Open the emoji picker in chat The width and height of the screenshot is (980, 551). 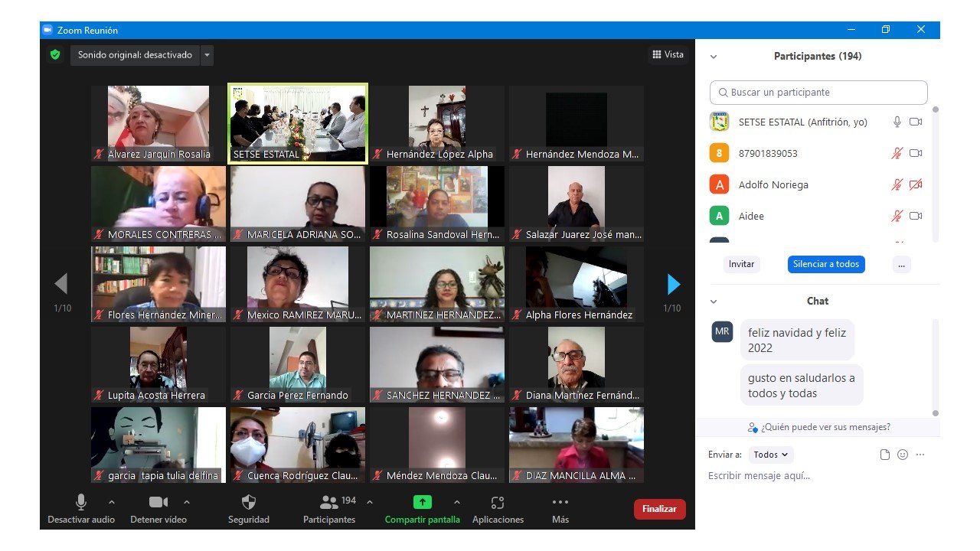[x=903, y=455]
